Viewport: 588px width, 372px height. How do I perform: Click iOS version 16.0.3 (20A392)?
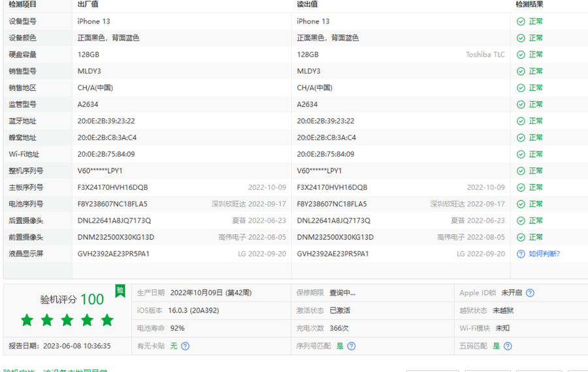click(193, 311)
